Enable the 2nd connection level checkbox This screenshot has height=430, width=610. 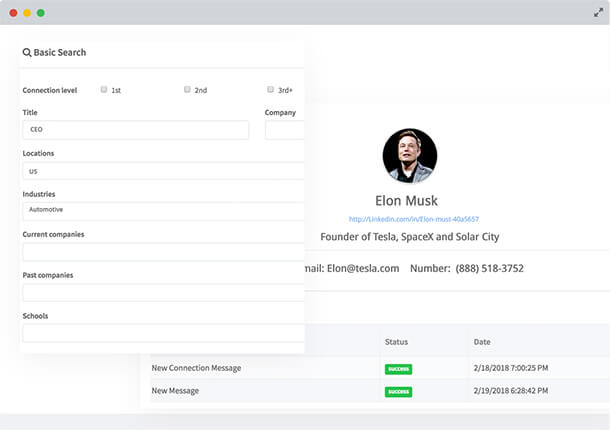187,90
